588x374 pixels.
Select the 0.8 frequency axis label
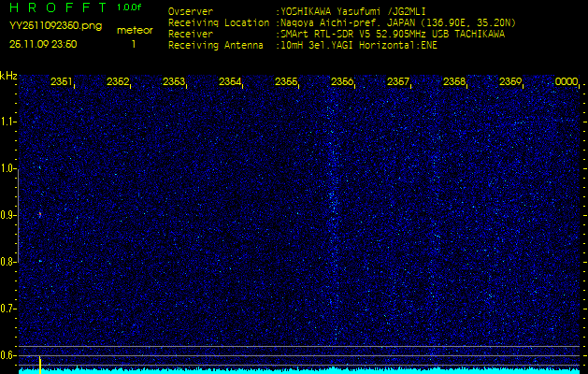click(8, 262)
